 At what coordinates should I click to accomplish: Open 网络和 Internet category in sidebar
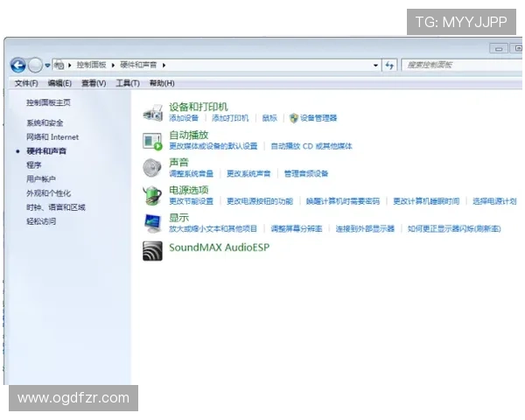coord(52,137)
